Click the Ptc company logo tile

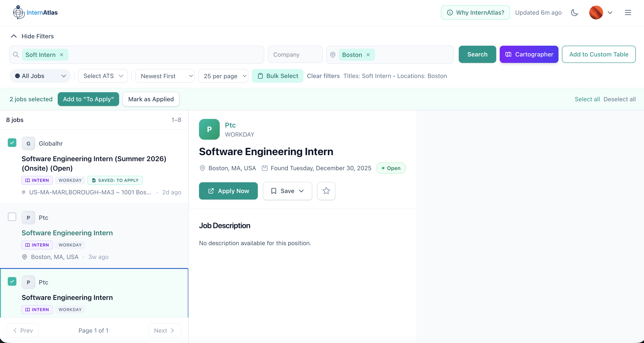tap(209, 129)
